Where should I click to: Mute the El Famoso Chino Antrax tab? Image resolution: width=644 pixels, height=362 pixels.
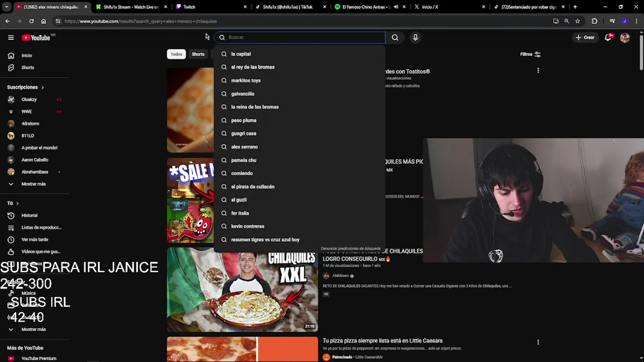coord(396,7)
